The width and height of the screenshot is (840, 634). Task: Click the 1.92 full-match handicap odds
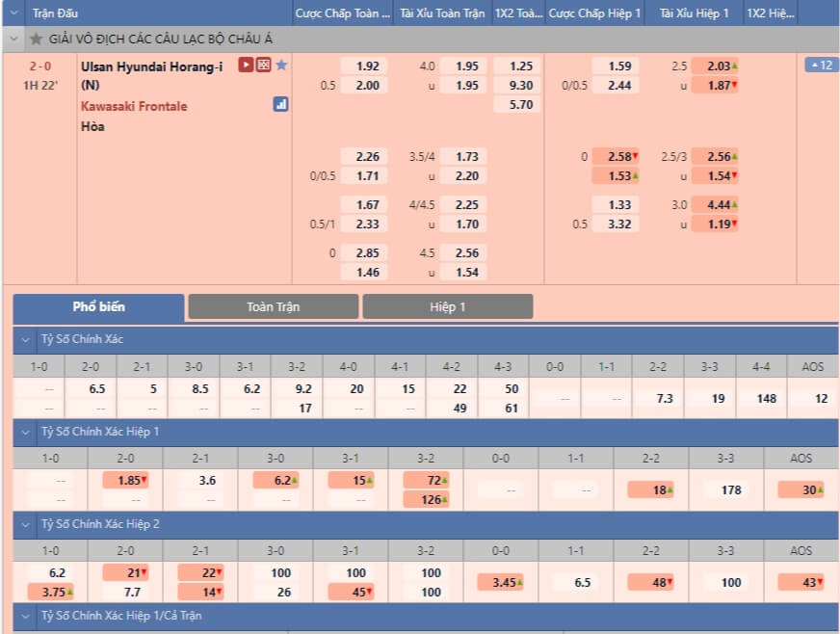[x=367, y=66]
